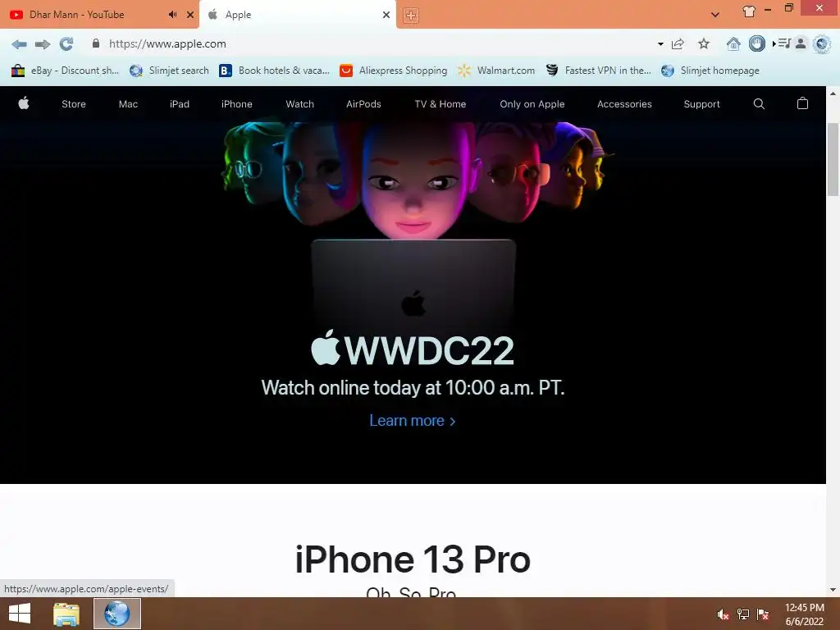The height and width of the screenshot is (630, 840).
Task: Mute the YouTube tab audio icon
Action: tap(172, 15)
